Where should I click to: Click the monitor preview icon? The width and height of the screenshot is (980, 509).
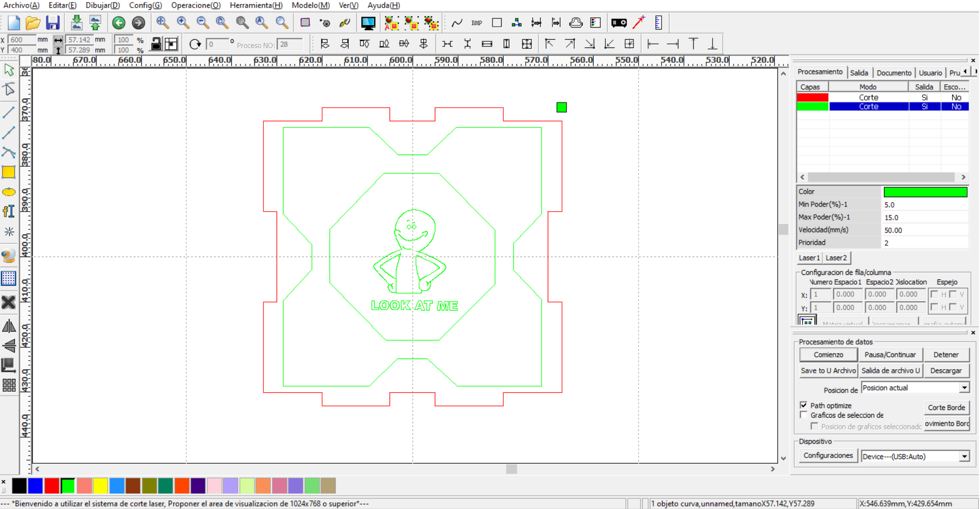point(368,23)
